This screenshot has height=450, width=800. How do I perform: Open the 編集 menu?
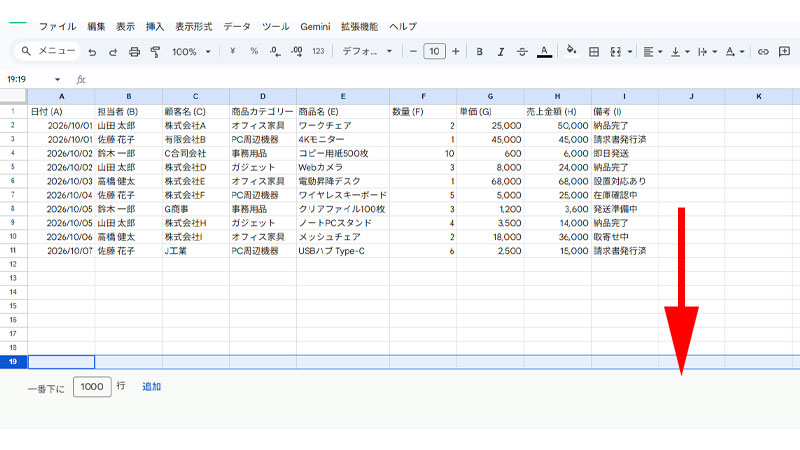(96, 27)
